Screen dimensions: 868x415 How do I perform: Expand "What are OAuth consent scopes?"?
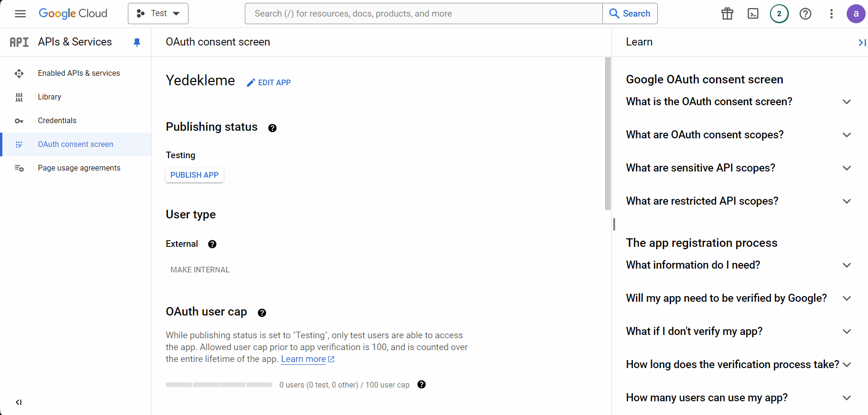click(x=739, y=135)
